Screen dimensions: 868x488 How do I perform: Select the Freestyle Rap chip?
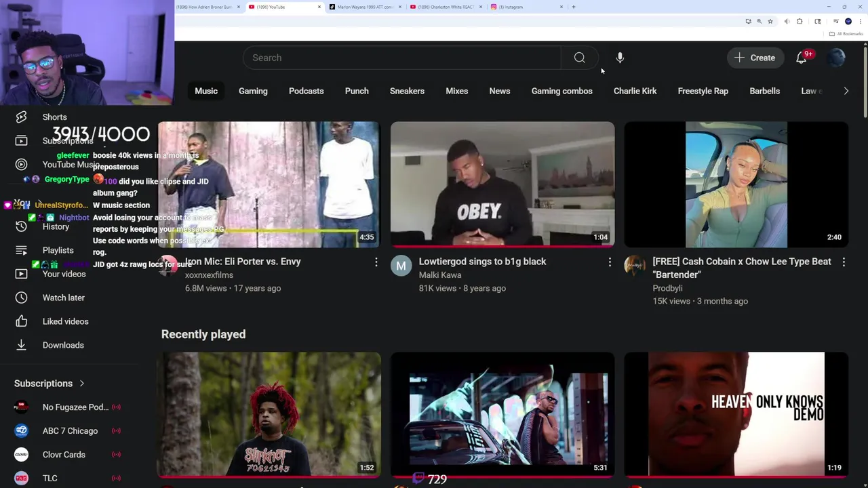pyautogui.click(x=703, y=91)
